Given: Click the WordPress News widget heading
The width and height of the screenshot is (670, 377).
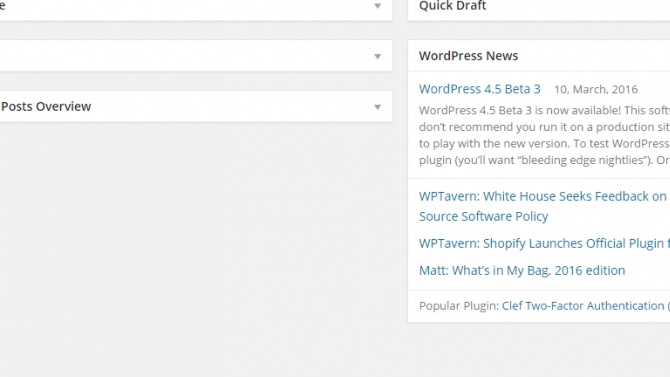Looking at the screenshot, I should coord(468,56).
